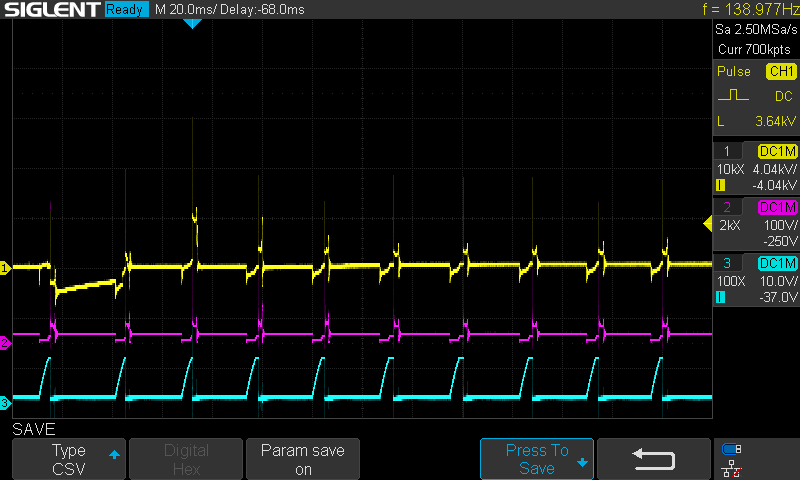Click the network connection status icon

731,468
